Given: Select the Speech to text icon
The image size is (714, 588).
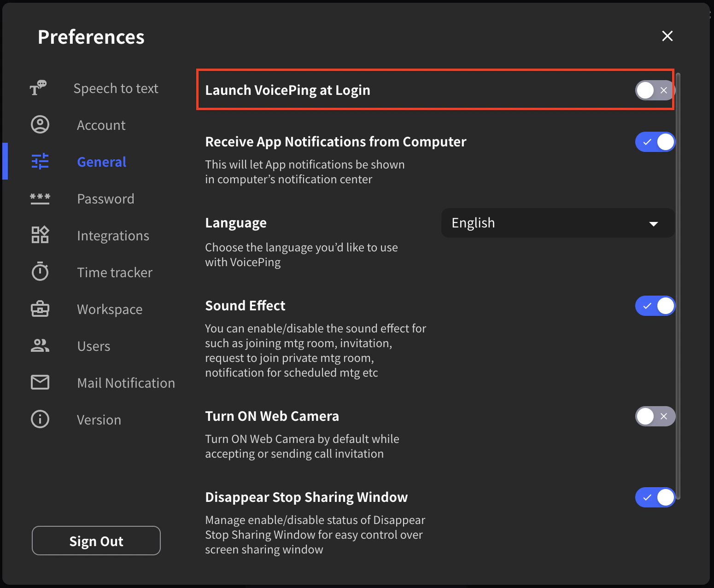Looking at the screenshot, I should [x=39, y=88].
